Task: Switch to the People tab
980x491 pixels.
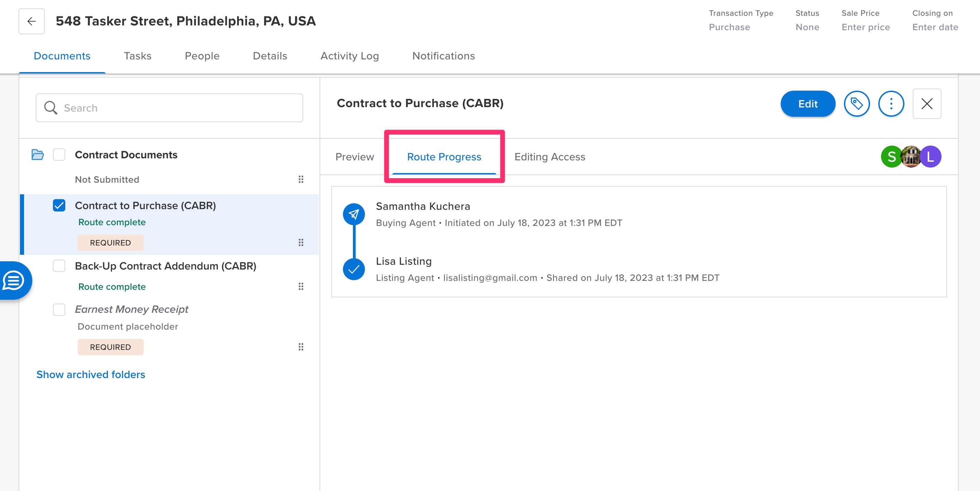Action: point(202,56)
